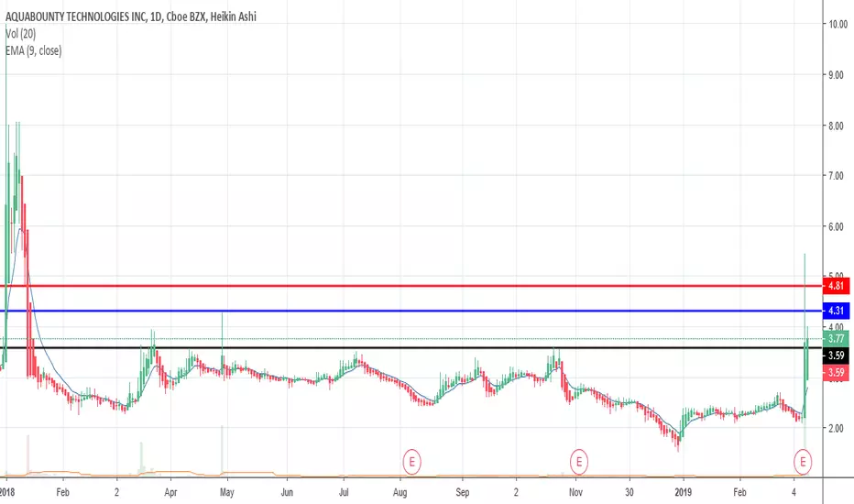Open the earnings E marker in March 2019
This screenshot has height=504, width=854.
click(x=803, y=462)
